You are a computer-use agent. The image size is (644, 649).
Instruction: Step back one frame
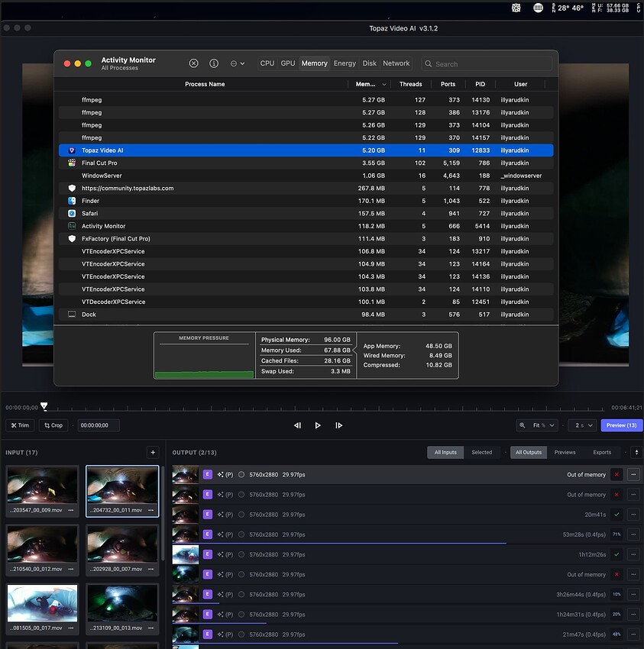pos(297,425)
